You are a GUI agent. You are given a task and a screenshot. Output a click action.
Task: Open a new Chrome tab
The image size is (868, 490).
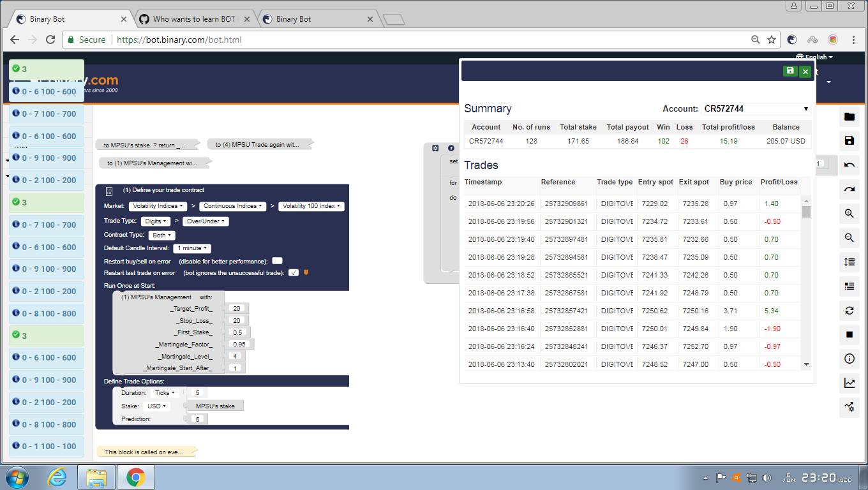394,20
